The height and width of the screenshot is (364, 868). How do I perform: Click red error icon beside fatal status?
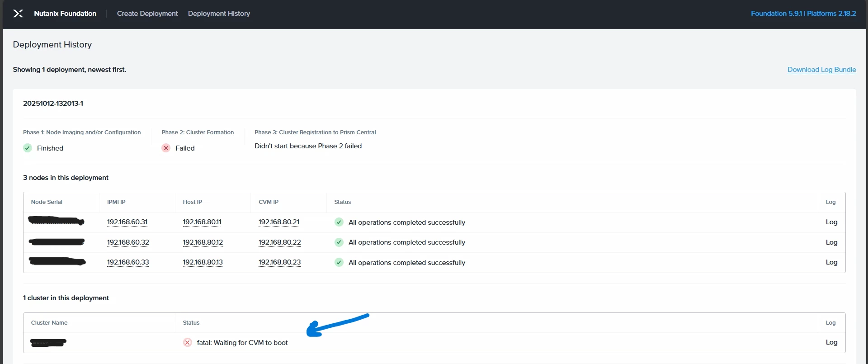188,342
